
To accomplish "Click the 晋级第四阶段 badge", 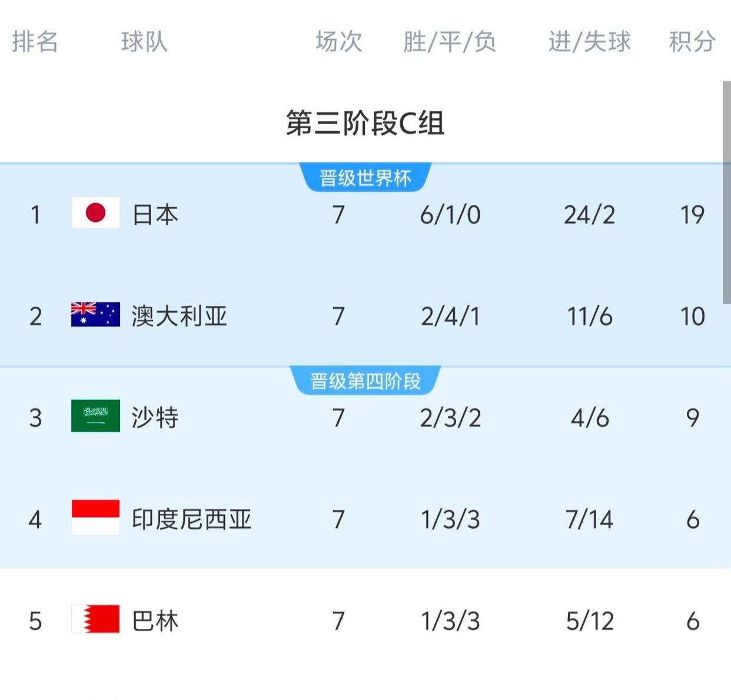I will click(x=365, y=380).
